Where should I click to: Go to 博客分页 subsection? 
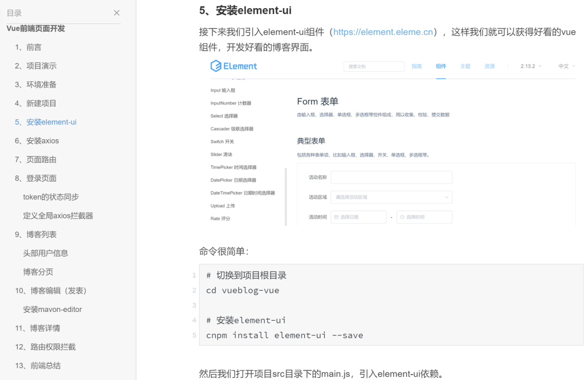pos(38,272)
